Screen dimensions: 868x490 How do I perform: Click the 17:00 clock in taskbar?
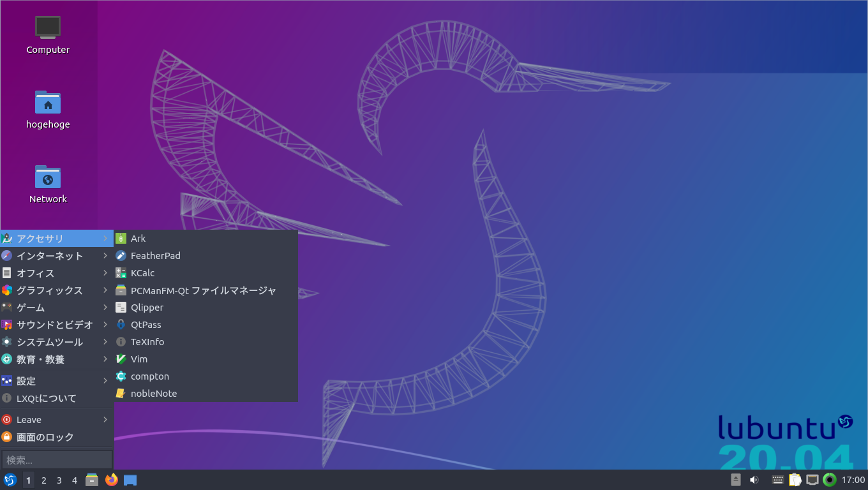(853, 480)
